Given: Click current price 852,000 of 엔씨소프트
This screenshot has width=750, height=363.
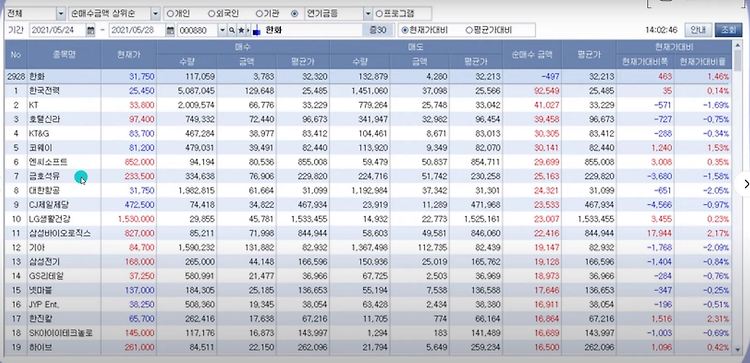Looking at the screenshot, I should pos(139,162).
